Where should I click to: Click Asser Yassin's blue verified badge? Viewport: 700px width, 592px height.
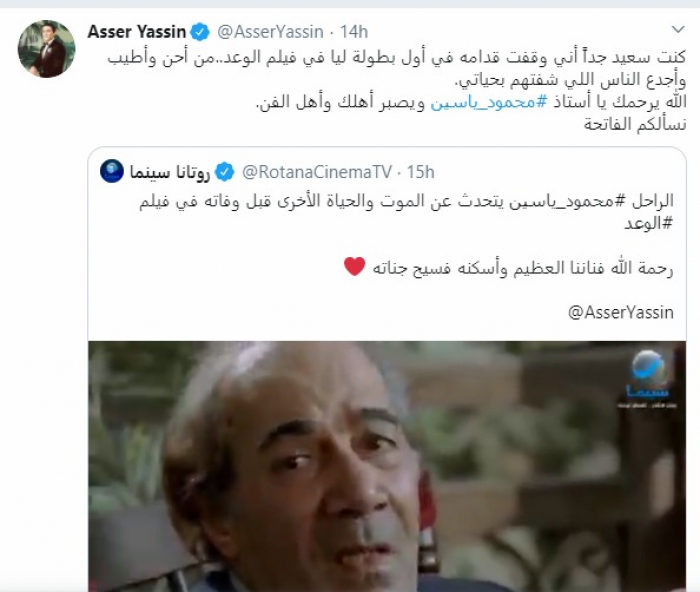200,32
